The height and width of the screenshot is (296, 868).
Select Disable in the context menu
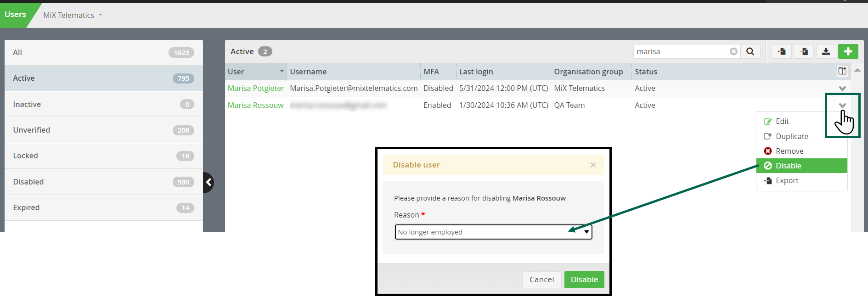[801, 166]
